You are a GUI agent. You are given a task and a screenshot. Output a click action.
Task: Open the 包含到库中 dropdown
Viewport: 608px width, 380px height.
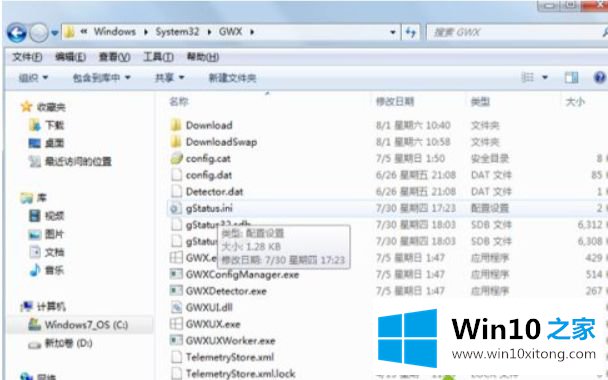click(101, 78)
